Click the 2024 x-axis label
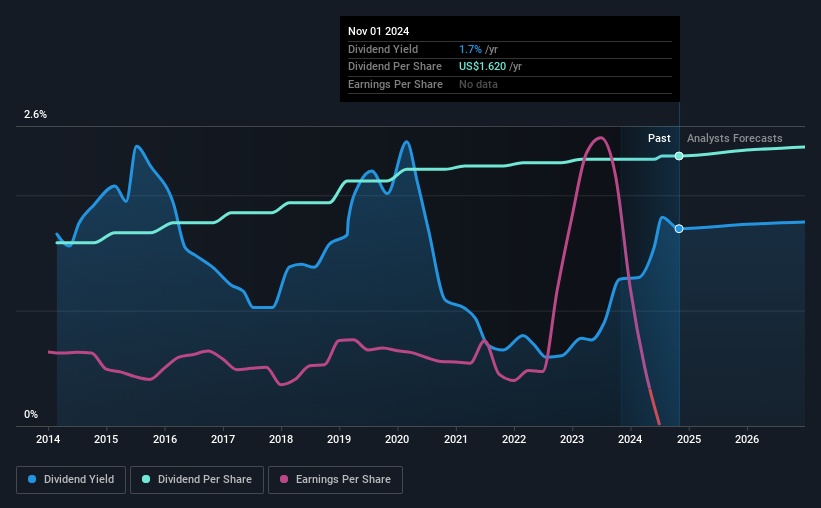821x508 pixels. click(x=630, y=439)
